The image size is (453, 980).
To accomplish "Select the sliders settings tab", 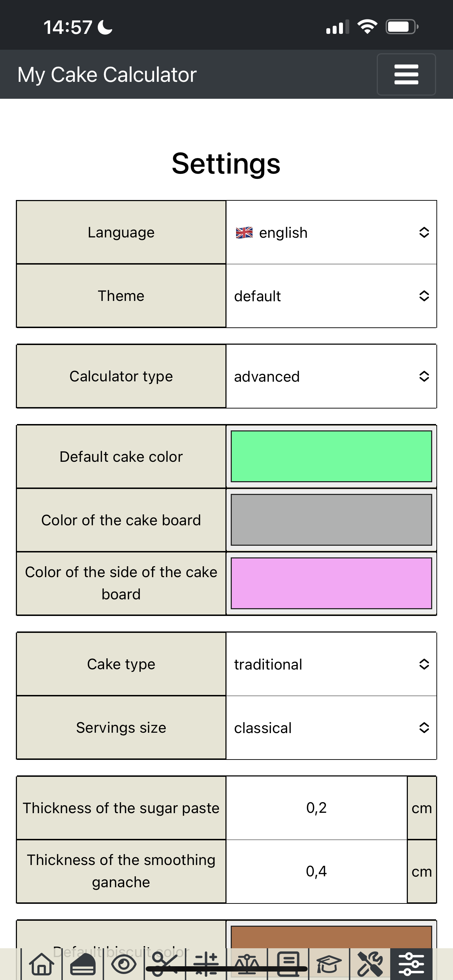I will coord(411,964).
